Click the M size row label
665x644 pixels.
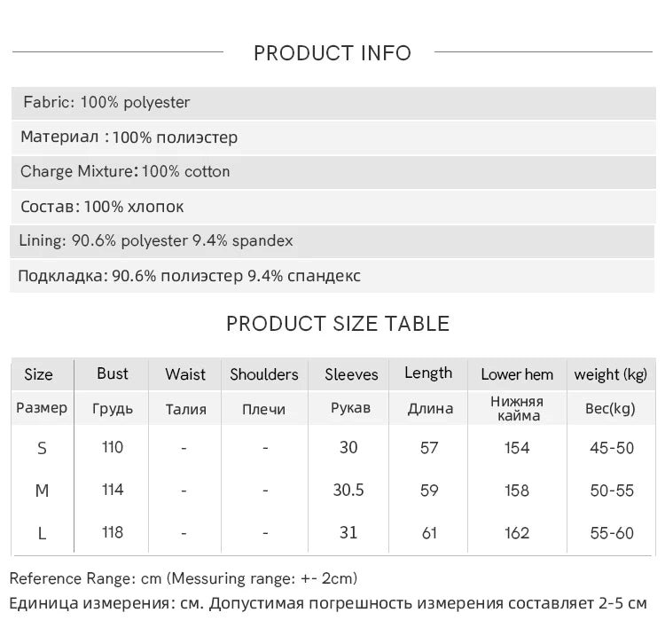(42, 491)
